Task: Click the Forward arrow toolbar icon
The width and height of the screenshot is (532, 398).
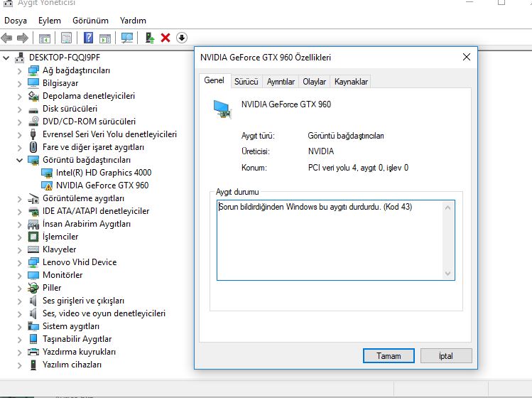Action: pos(23,38)
